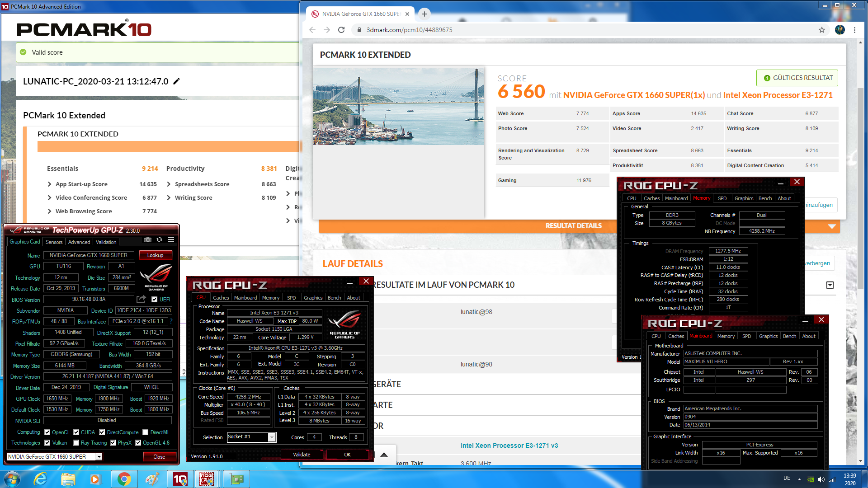Click the bus interface question mark
Image resolution: width=868 pixels, height=488 pixels.
coord(171,321)
